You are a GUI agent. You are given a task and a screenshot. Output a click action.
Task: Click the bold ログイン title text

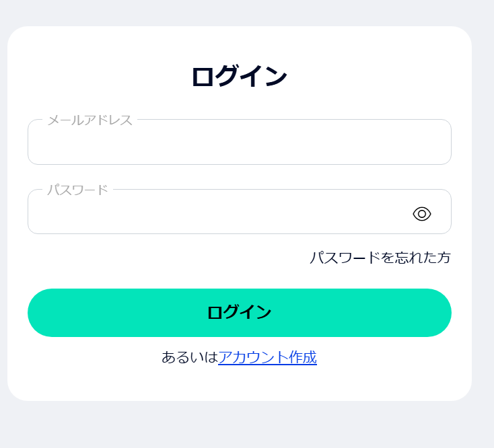(239, 77)
